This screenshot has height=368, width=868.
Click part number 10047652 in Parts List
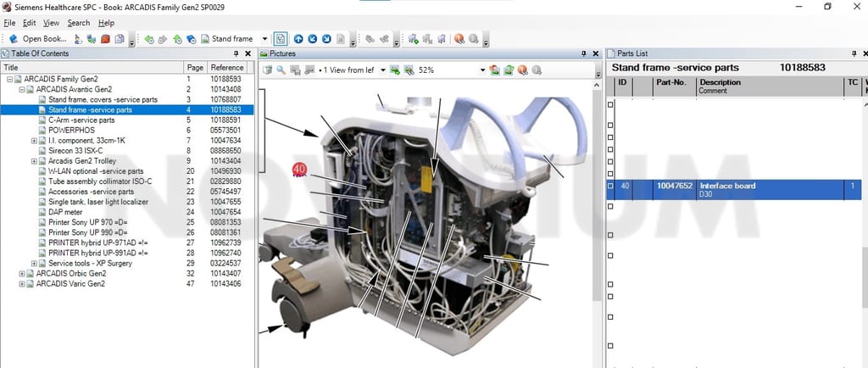[x=675, y=186]
